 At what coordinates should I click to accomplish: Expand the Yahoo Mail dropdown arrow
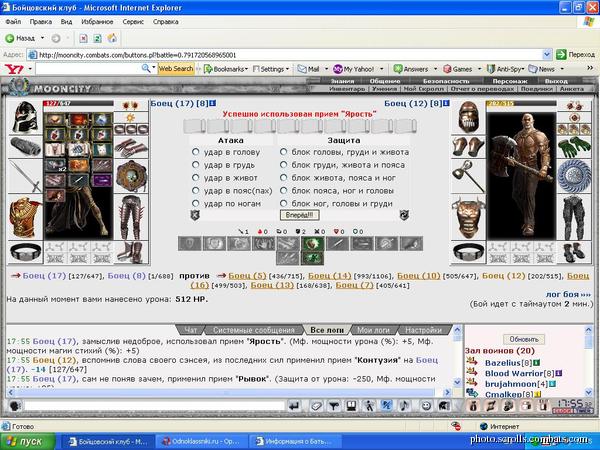pyautogui.click(x=326, y=69)
